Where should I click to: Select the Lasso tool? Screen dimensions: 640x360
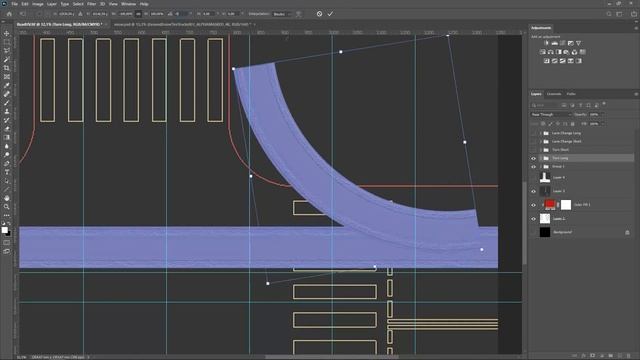pyautogui.click(x=7, y=51)
